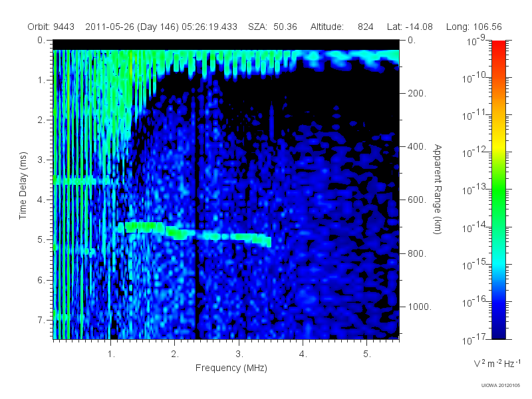
Task: Click the date '2011-05-26 (Day 146)' text
Action: coord(132,27)
